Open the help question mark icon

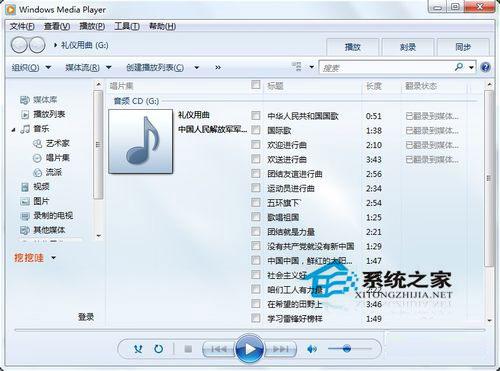pyautogui.click(x=485, y=67)
